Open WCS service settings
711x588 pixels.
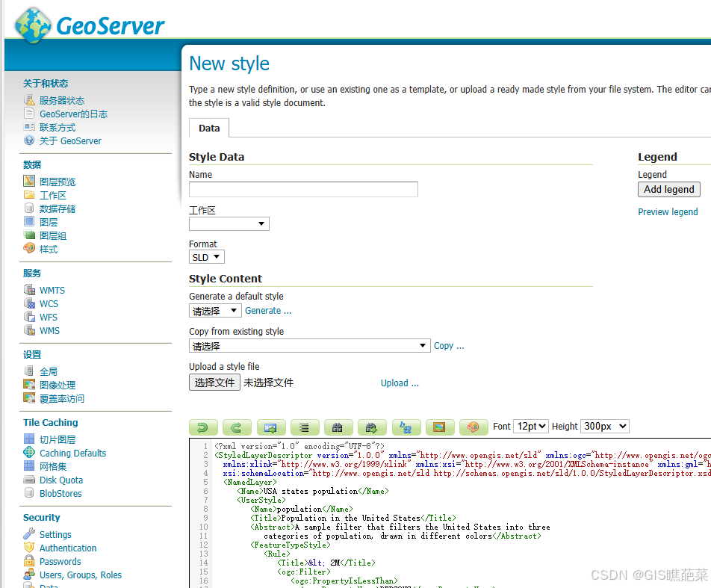49,303
